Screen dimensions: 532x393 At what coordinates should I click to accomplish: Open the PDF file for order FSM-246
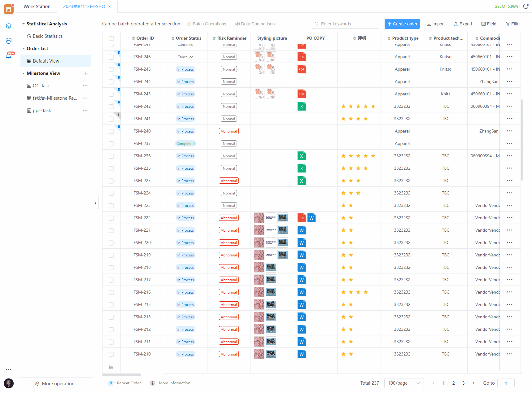point(301,57)
